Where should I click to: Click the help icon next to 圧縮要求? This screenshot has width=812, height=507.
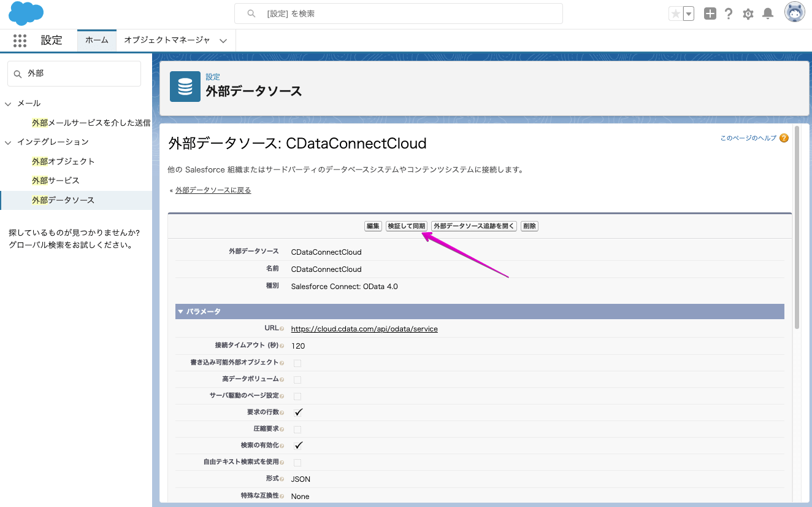pyautogui.click(x=282, y=429)
